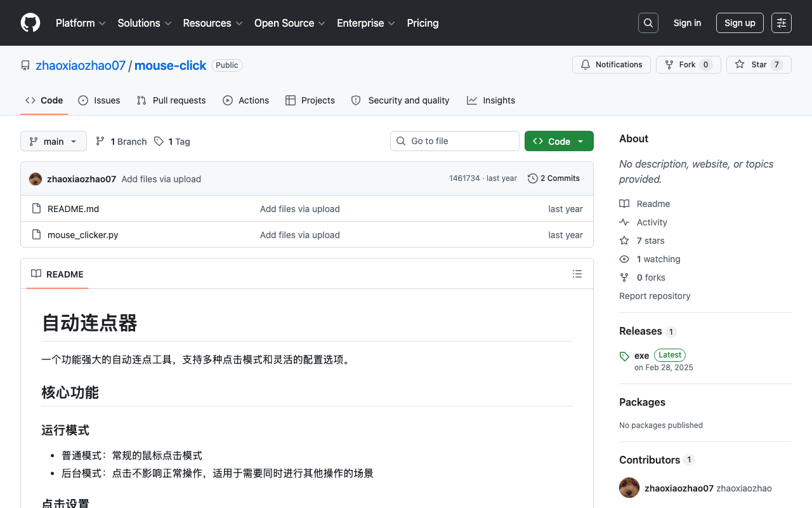
Task: Open the green Code dropdown
Action: point(559,141)
